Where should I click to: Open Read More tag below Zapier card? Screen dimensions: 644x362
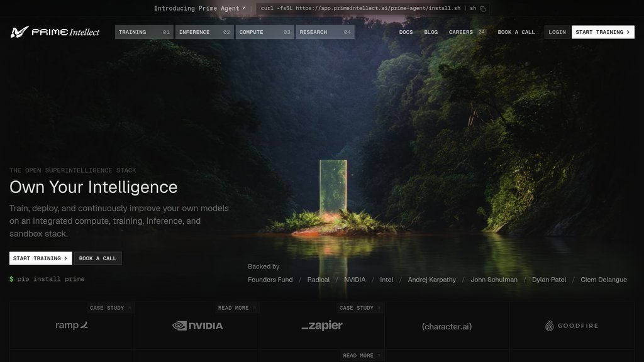click(362, 356)
